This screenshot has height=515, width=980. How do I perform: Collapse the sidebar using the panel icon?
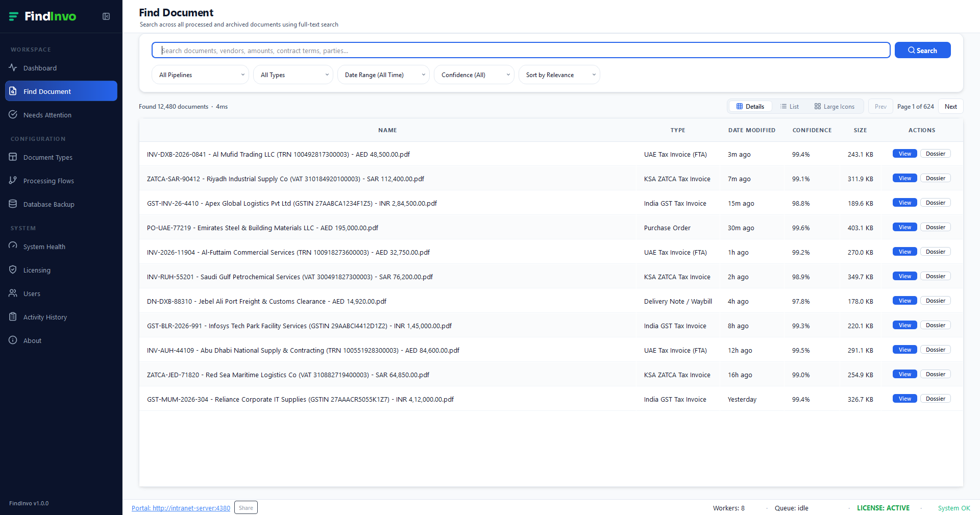(x=106, y=16)
